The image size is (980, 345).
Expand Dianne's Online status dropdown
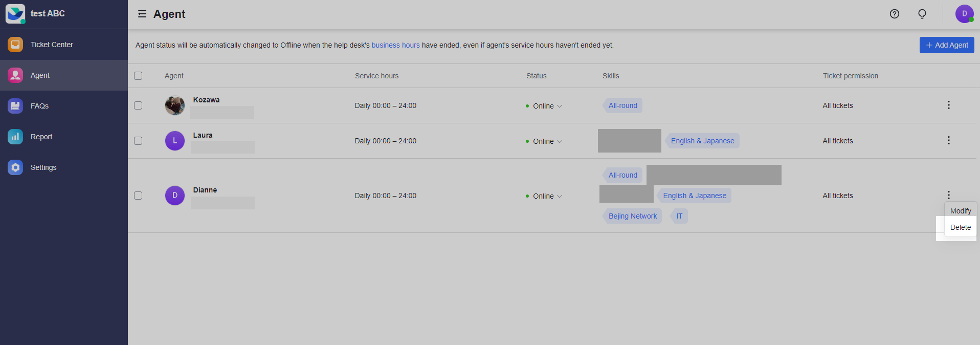[544, 196]
